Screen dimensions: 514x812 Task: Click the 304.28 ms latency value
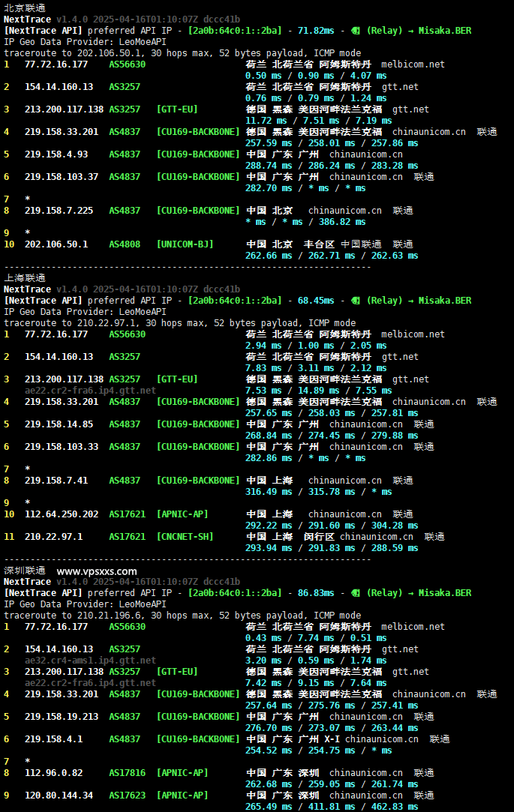tap(394, 525)
